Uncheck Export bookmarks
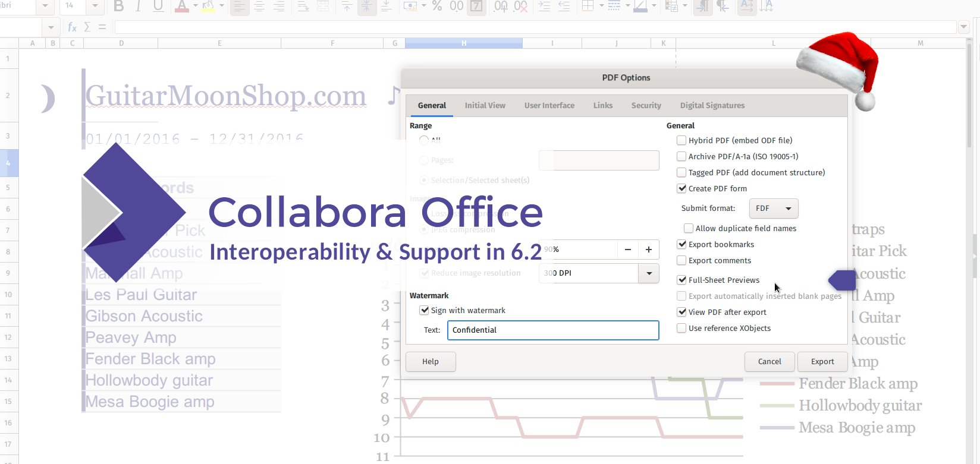This screenshot has width=980, height=464. (681, 244)
